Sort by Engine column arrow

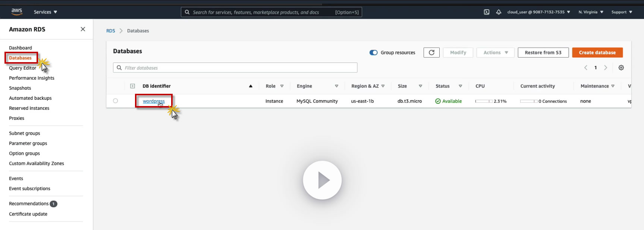coord(336,86)
